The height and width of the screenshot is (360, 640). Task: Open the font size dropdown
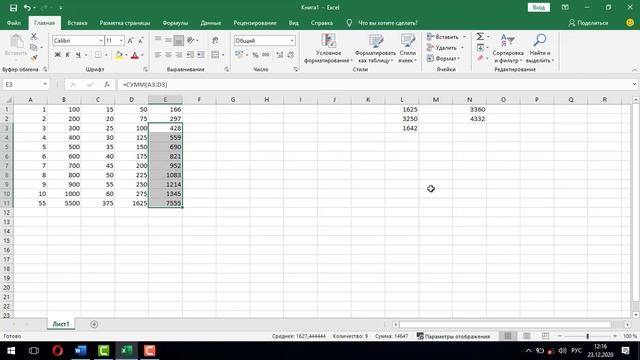pyautogui.click(x=121, y=40)
